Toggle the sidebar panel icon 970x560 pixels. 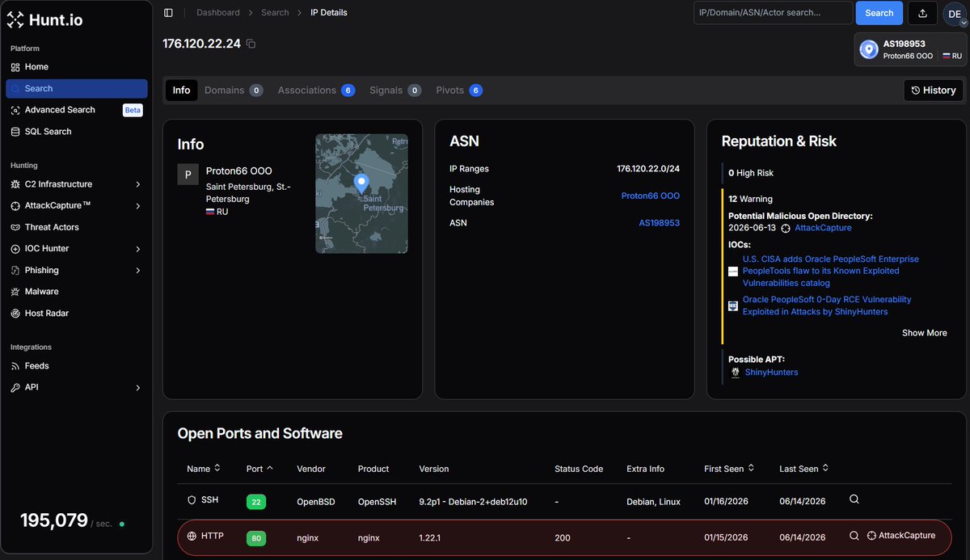click(x=168, y=13)
